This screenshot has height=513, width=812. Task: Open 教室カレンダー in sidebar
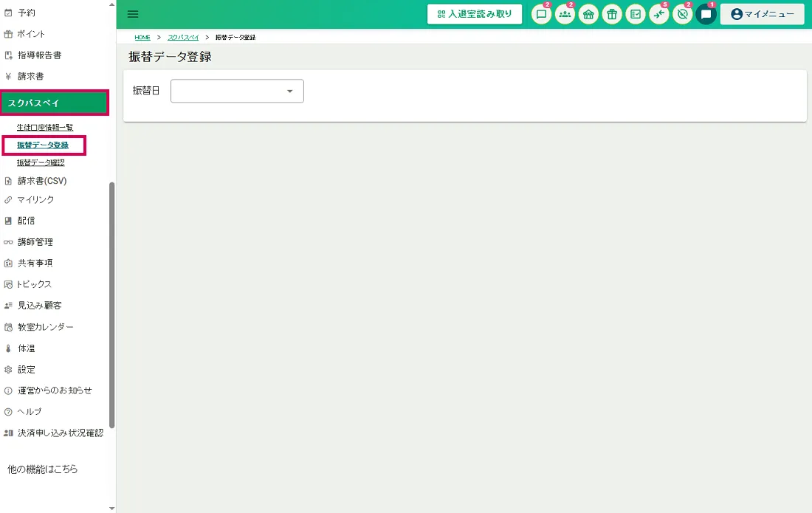pyautogui.click(x=45, y=327)
